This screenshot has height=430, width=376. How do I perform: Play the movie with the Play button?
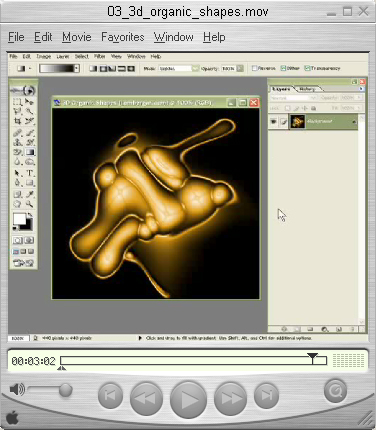pyautogui.click(x=188, y=399)
